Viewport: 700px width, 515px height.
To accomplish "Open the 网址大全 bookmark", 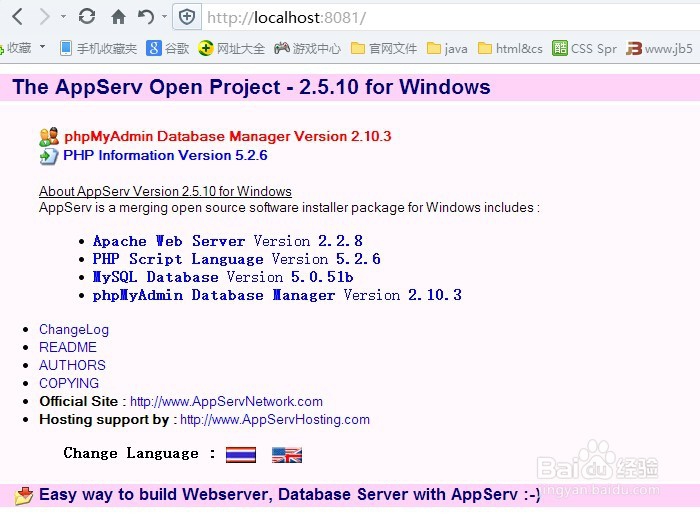I will tap(232, 48).
